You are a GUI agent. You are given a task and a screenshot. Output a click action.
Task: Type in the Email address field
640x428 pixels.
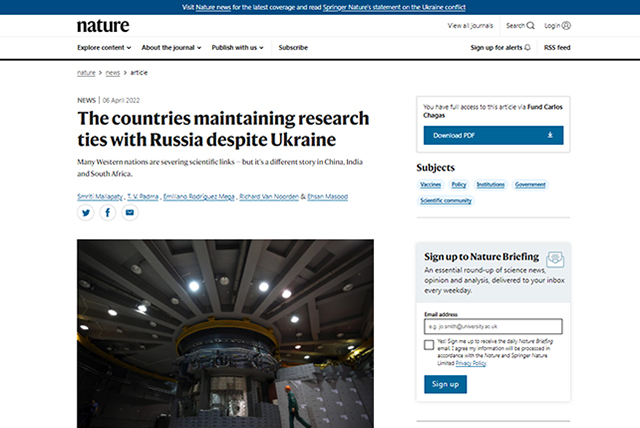[x=493, y=326]
